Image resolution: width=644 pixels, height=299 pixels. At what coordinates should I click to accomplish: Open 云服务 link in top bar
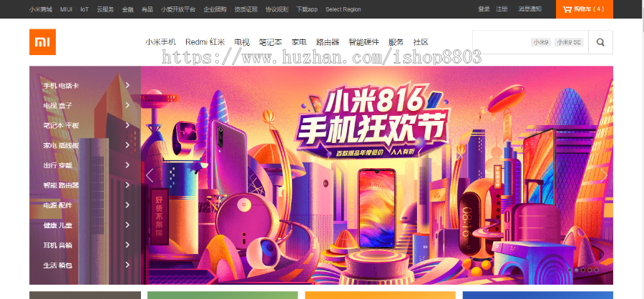click(x=105, y=9)
